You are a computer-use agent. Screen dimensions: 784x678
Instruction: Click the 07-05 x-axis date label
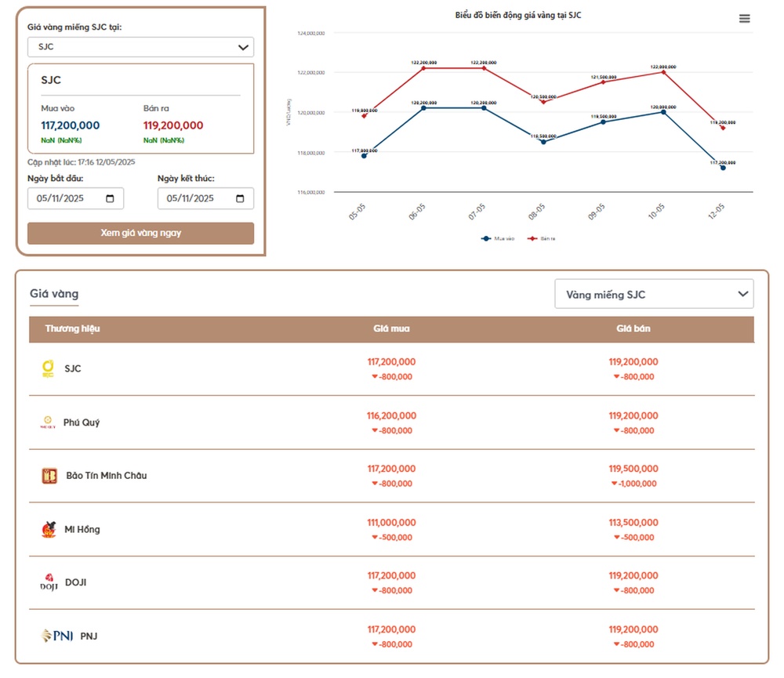(x=477, y=212)
